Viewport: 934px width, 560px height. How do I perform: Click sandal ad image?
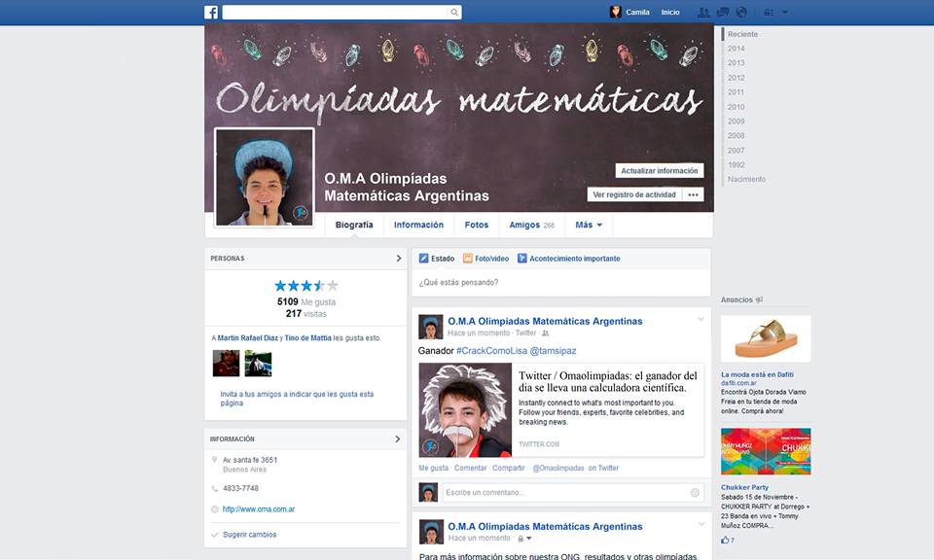pyautogui.click(x=766, y=338)
